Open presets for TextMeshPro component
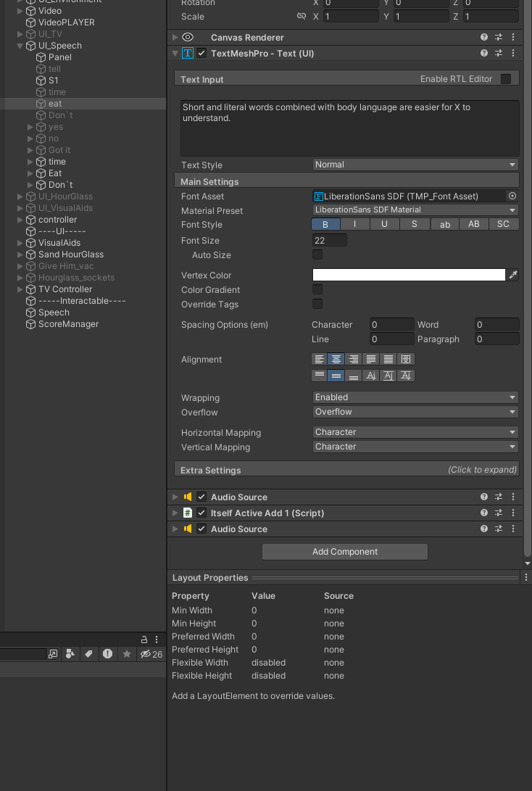 tap(499, 53)
